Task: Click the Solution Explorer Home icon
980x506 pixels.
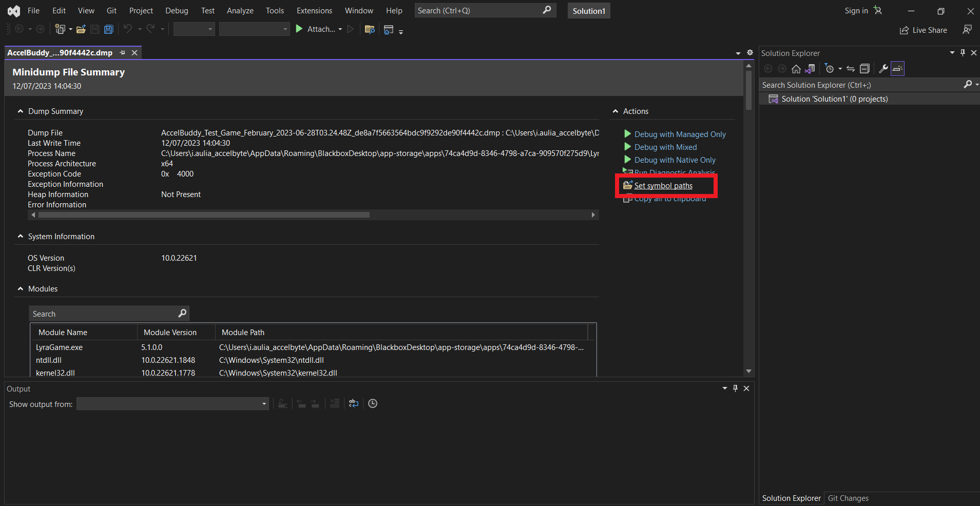Action: [796, 69]
